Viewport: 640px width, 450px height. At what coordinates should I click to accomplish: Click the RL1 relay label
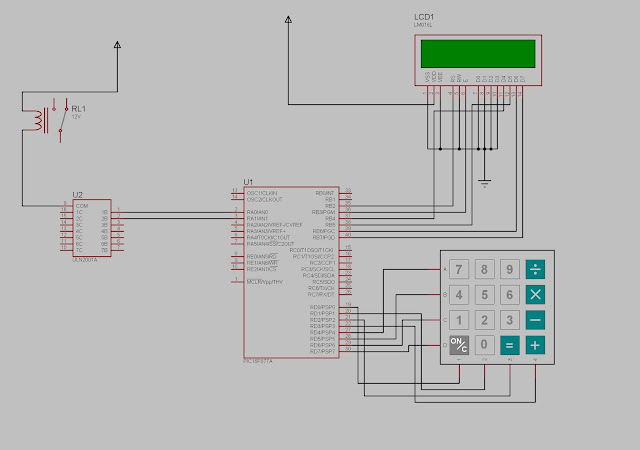point(78,109)
